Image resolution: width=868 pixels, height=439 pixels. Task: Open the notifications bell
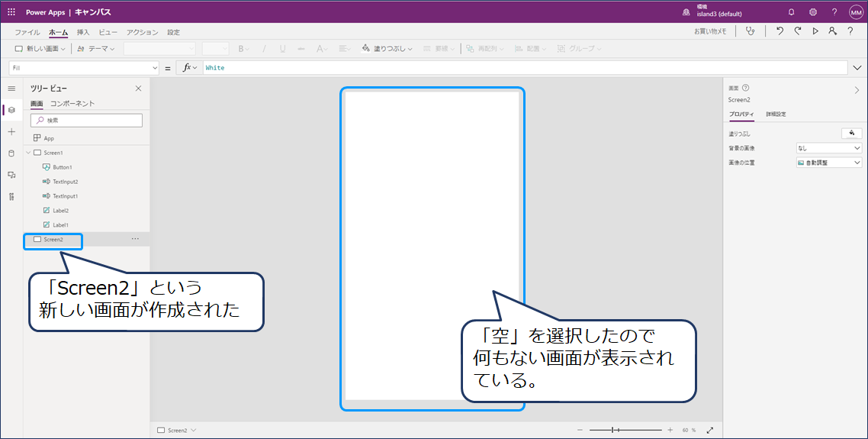click(x=791, y=11)
